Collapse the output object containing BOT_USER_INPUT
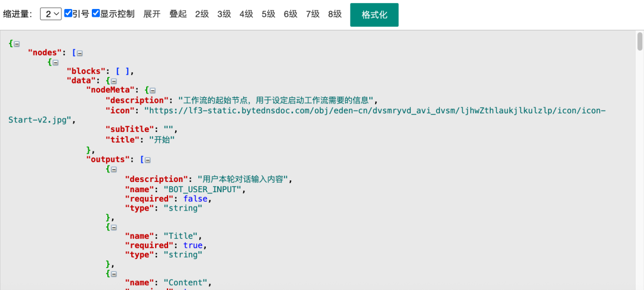The width and height of the screenshot is (644, 290). click(x=114, y=169)
